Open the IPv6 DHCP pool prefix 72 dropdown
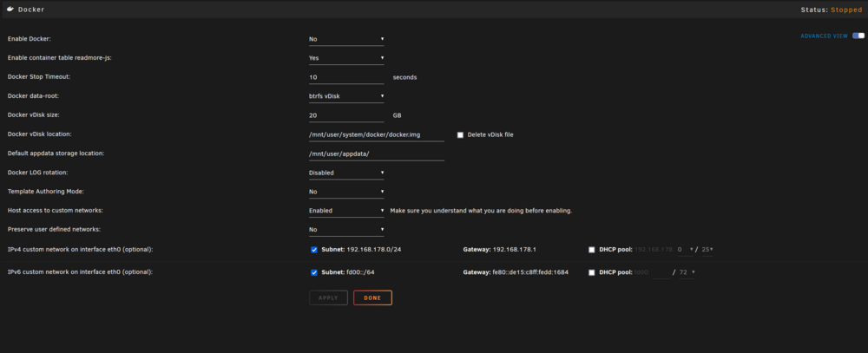Image resolution: width=868 pixels, height=353 pixels. (687, 272)
